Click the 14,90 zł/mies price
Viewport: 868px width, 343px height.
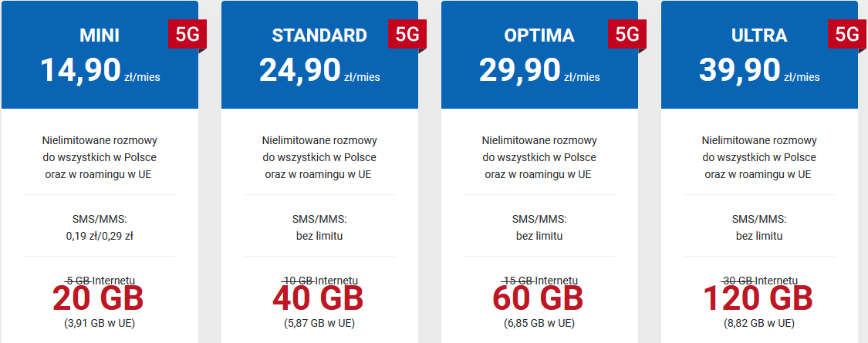click(x=100, y=70)
